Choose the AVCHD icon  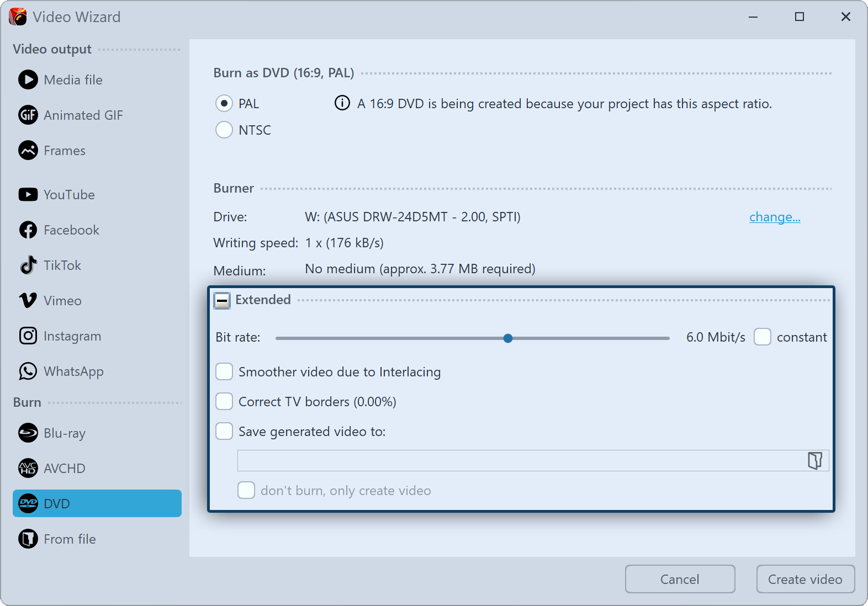click(x=28, y=468)
